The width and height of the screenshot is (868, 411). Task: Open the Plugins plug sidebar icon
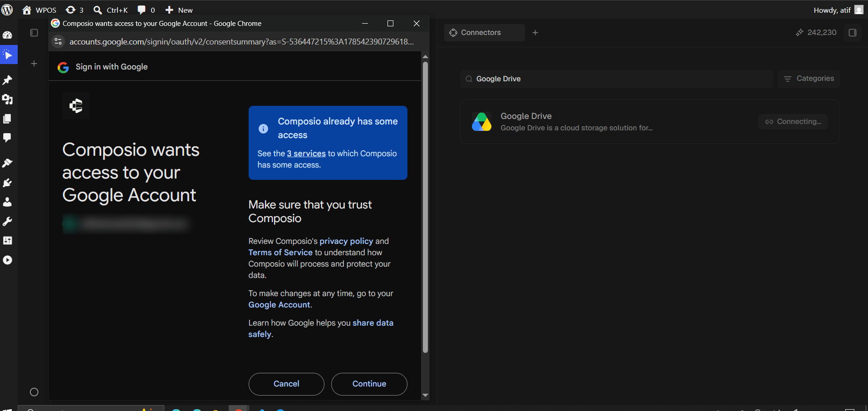(x=8, y=183)
